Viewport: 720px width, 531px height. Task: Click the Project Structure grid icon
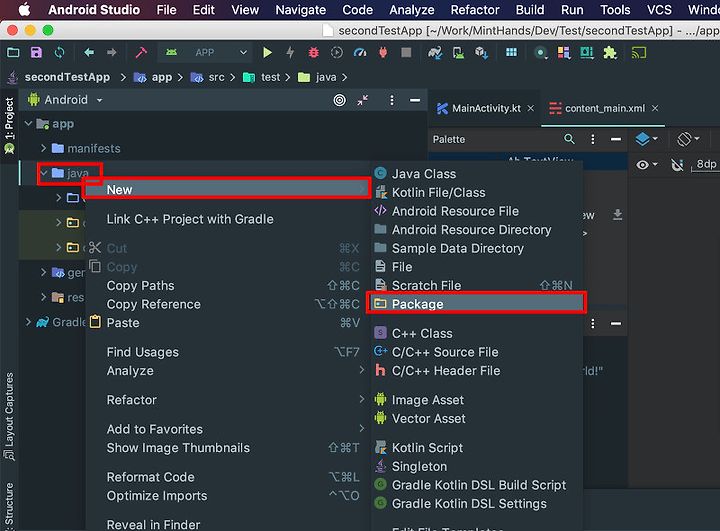[x=511, y=52]
